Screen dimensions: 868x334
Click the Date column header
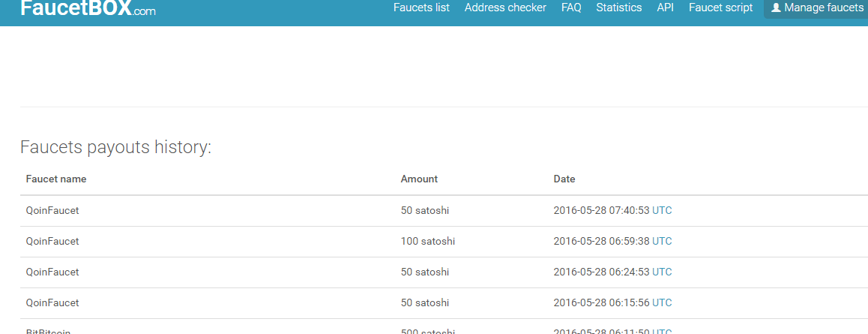pyautogui.click(x=564, y=179)
